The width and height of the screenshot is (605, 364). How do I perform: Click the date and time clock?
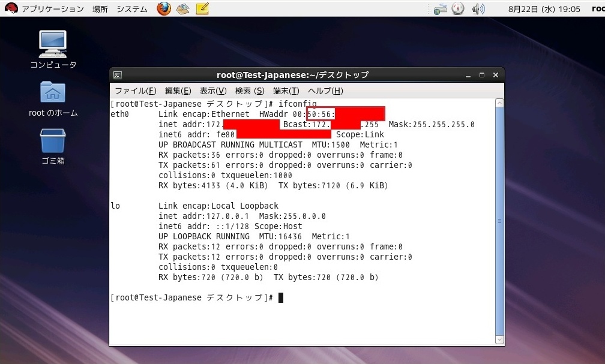pyautogui.click(x=544, y=9)
